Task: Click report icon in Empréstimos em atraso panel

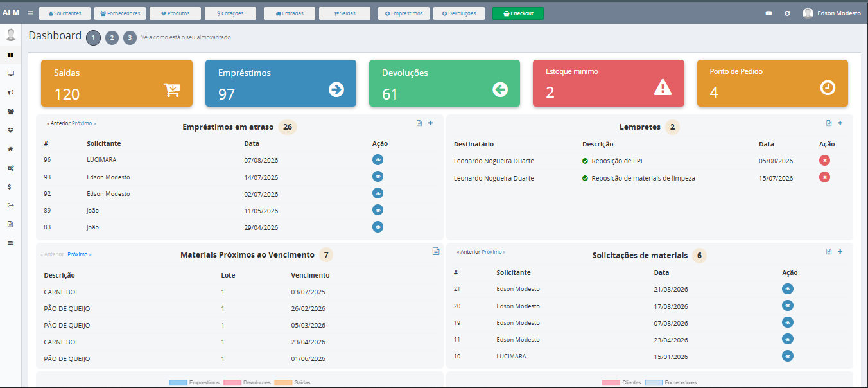Action: point(419,123)
